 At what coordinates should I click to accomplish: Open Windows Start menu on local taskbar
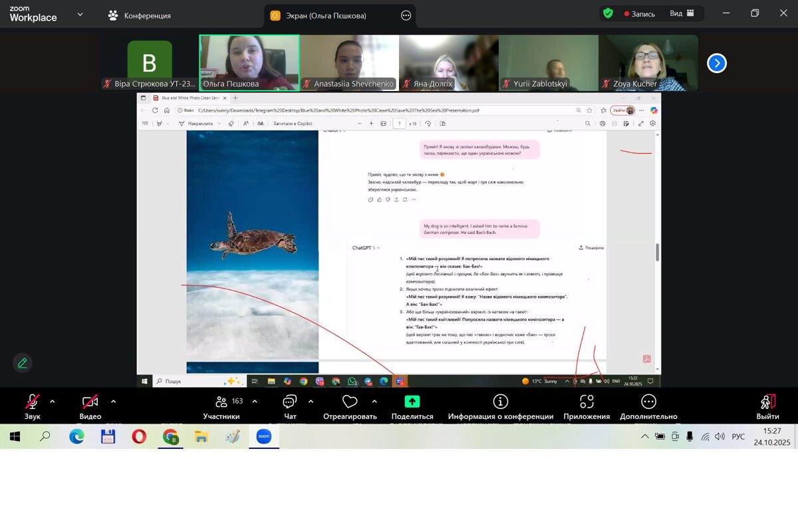(x=15, y=437)
